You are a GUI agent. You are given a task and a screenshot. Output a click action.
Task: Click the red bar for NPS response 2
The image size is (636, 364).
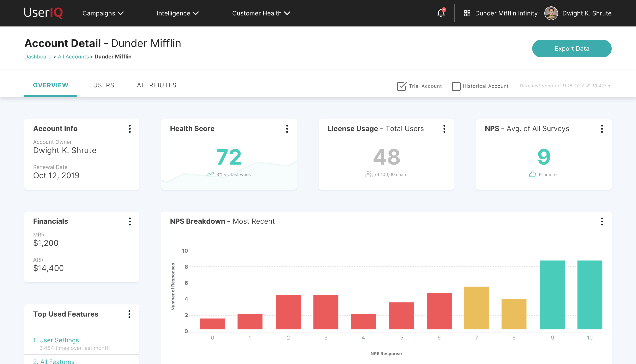[288, 312]
